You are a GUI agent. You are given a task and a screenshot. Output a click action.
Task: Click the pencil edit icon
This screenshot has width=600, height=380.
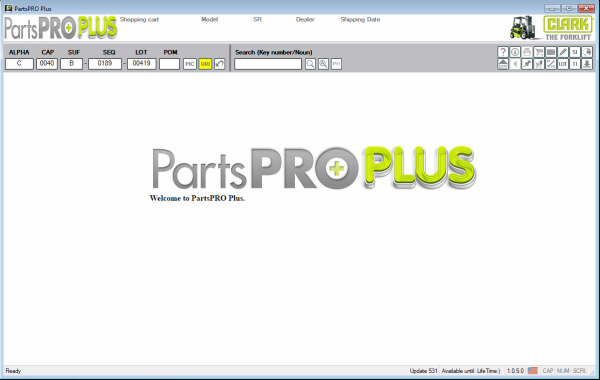click(562, 52)
